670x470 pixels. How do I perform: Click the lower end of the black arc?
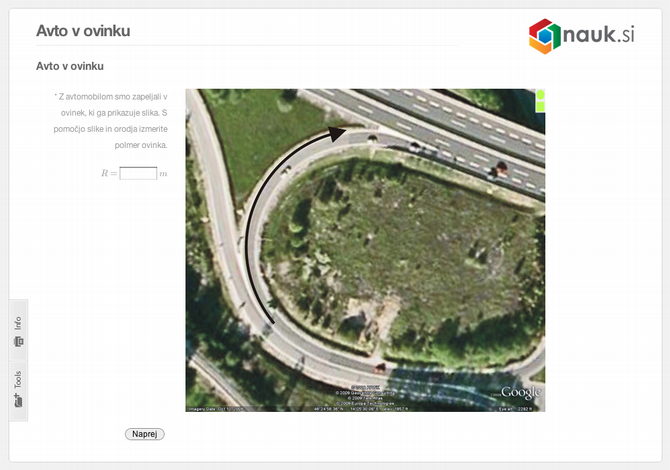[267, 322]
